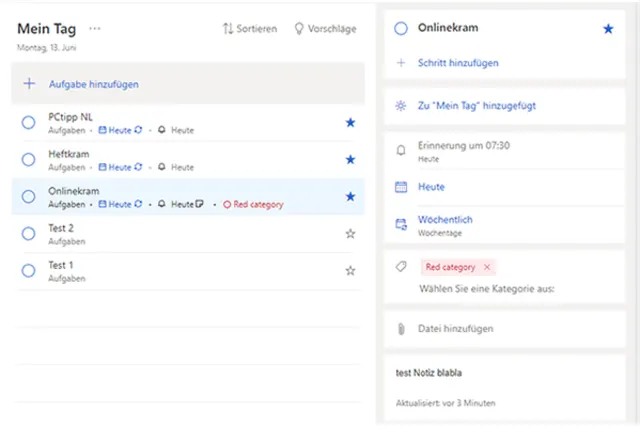Click Schritt hinzufügen to add step
Viewport: 640px width, 427px height.
(458, 63)
